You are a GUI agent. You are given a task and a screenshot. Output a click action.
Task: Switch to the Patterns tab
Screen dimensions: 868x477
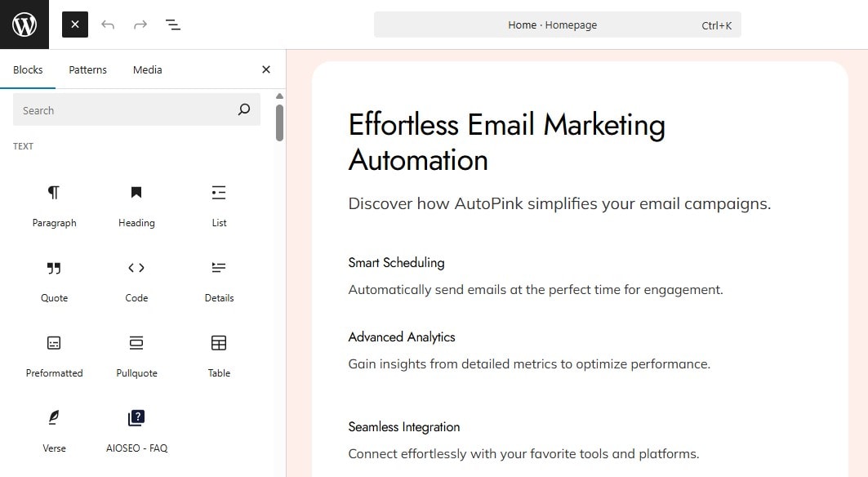pyautogui.click(x=87, y=69)
